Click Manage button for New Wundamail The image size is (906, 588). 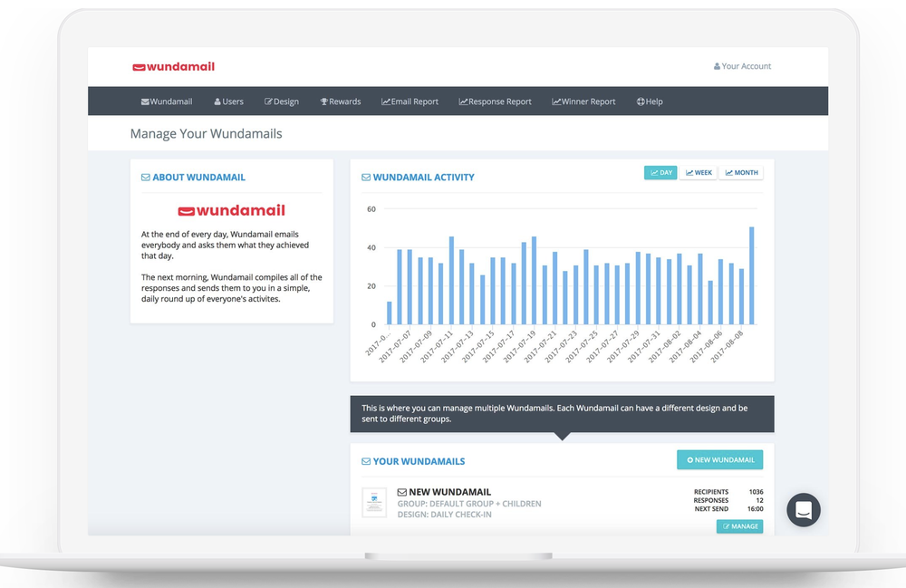(x=739, y=526)
